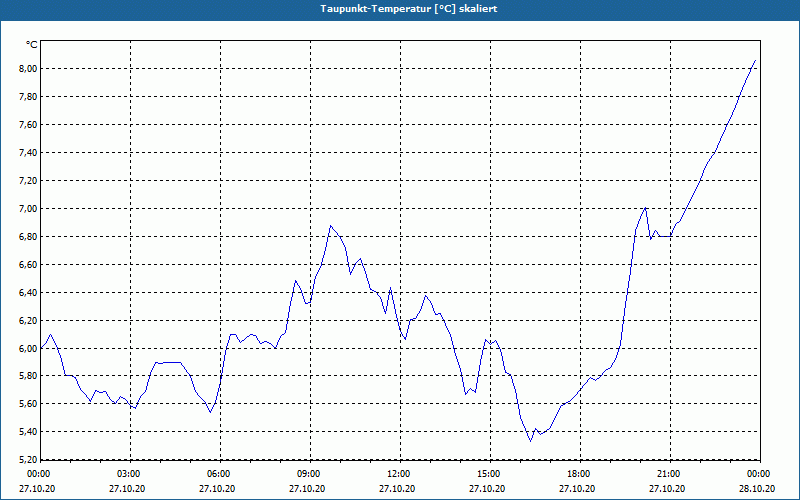Viewport: 800px width, 500px height.
Task: Select the 12:00 x-axis time label
Action: pos(399,474)
